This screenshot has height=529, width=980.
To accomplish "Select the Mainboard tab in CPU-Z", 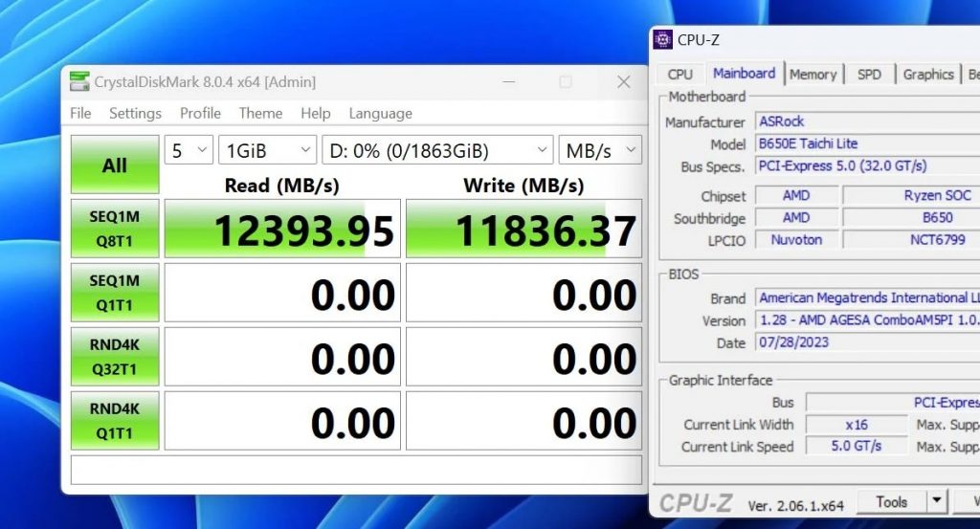I will [744, 73].
